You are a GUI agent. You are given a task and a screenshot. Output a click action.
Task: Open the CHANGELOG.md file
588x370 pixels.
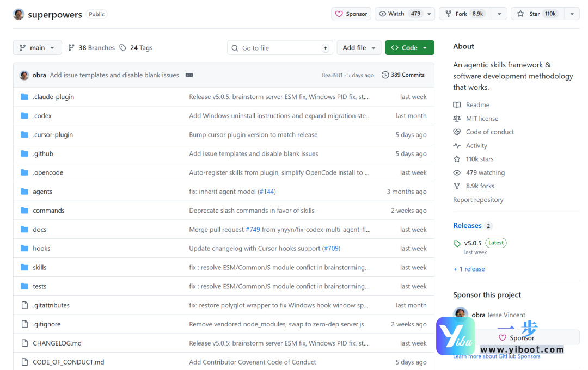[57, 343]
